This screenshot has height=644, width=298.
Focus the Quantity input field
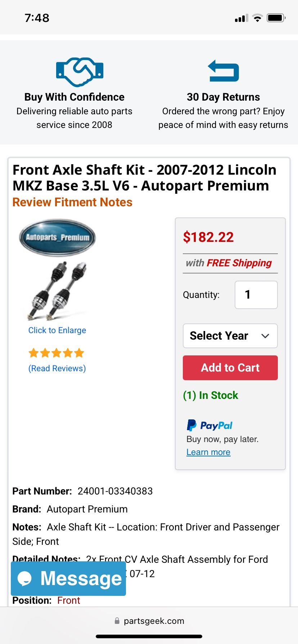coord(256,295)
